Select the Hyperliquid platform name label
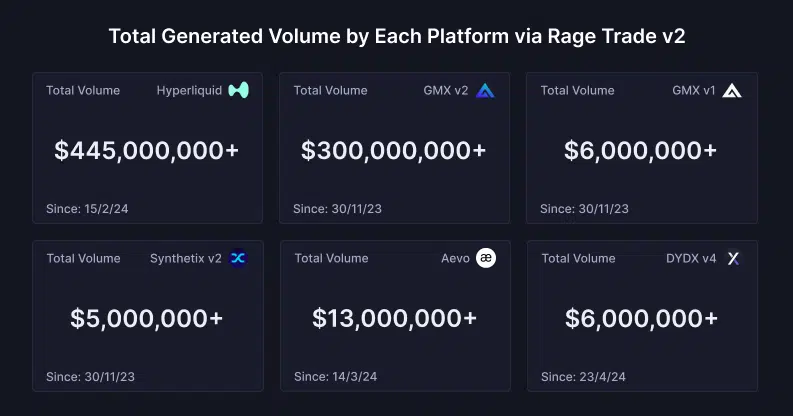The width and height of the screenshot is (793, 416). (x=189, y=90)
